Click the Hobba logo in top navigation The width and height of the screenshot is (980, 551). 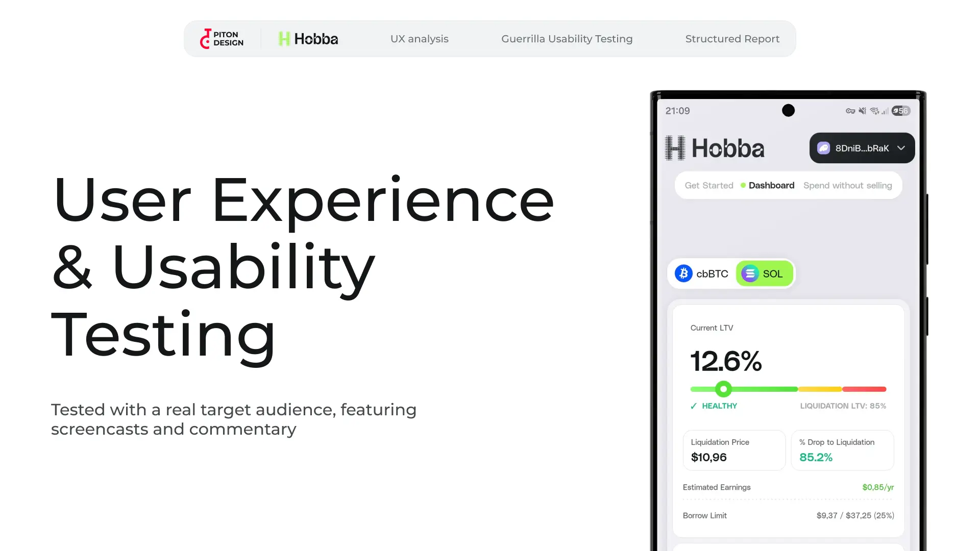click(x=308, y=39)
